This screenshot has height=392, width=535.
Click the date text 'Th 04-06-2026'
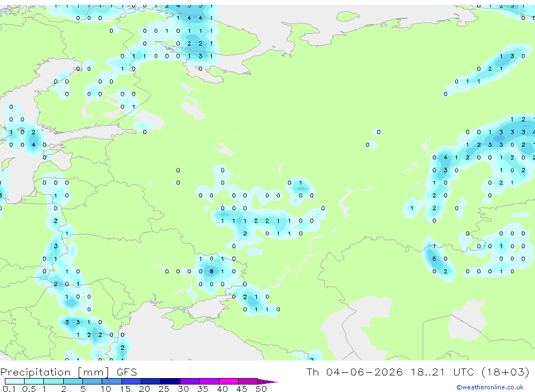click(x=354, y=372)
